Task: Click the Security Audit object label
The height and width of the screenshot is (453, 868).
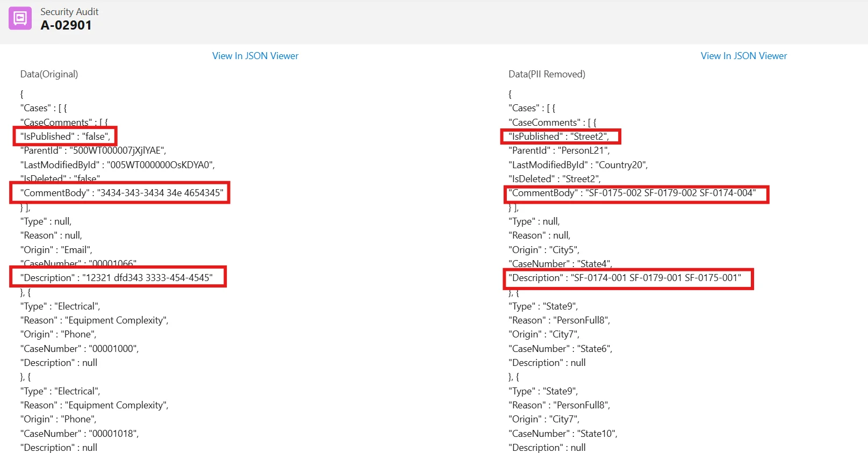Action: [69, 12]
